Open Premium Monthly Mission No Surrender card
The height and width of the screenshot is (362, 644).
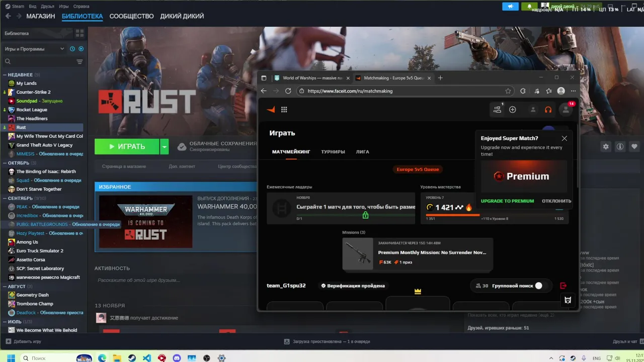(418, 254)
